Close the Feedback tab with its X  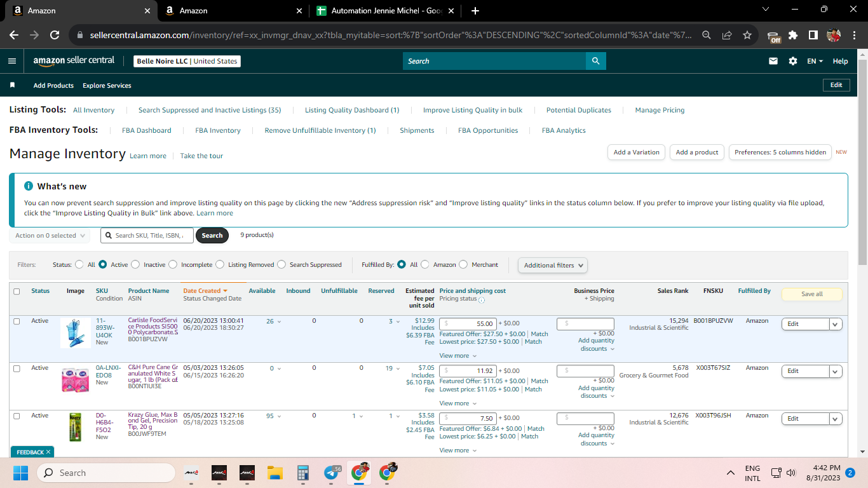tap(48, 452)
